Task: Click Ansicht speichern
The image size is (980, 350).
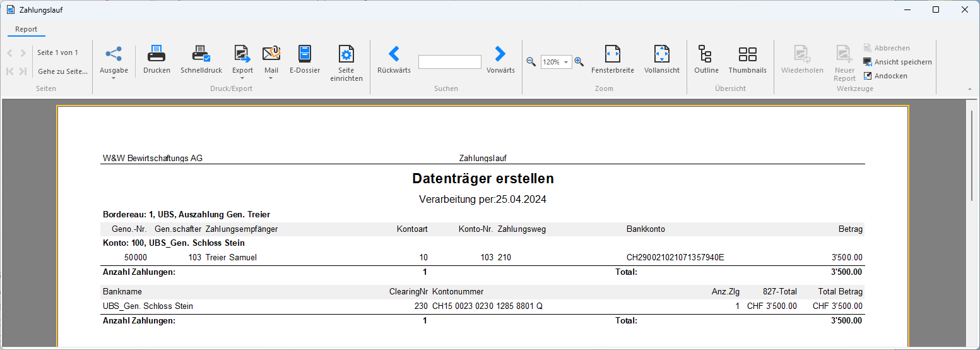Action: point(897,62)
